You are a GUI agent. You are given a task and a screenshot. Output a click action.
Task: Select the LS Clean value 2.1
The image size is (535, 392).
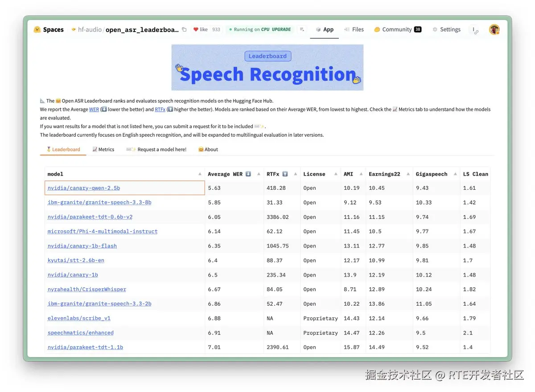(468, 333)
